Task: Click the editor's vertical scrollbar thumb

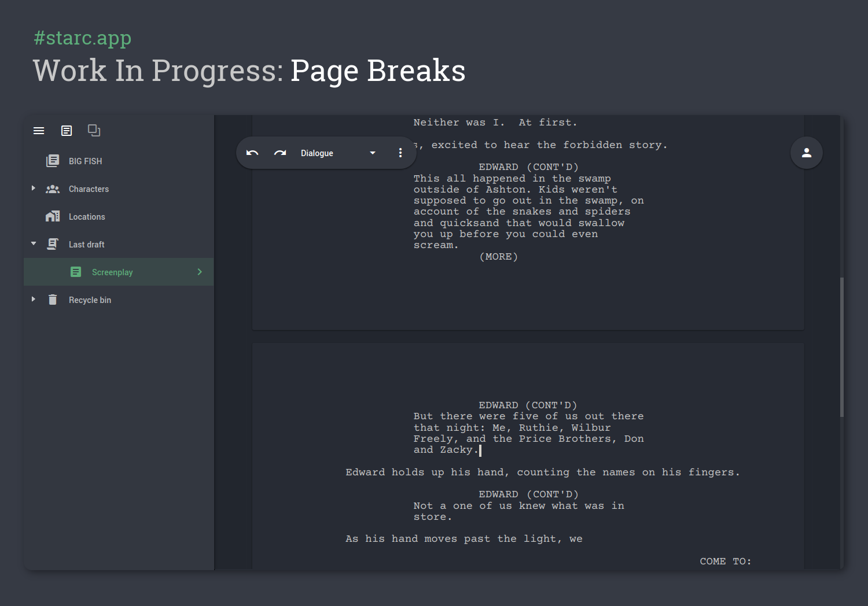Action: coord(842,347)
